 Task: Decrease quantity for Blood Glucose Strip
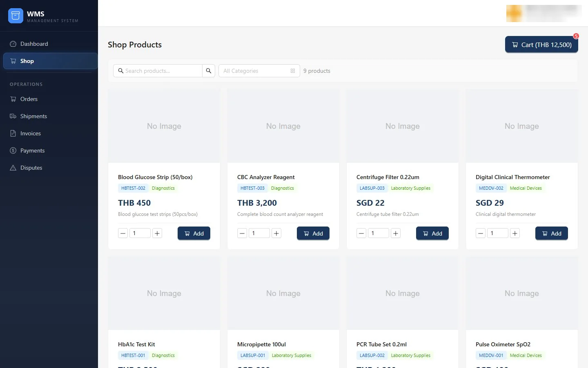pos(123,233)
